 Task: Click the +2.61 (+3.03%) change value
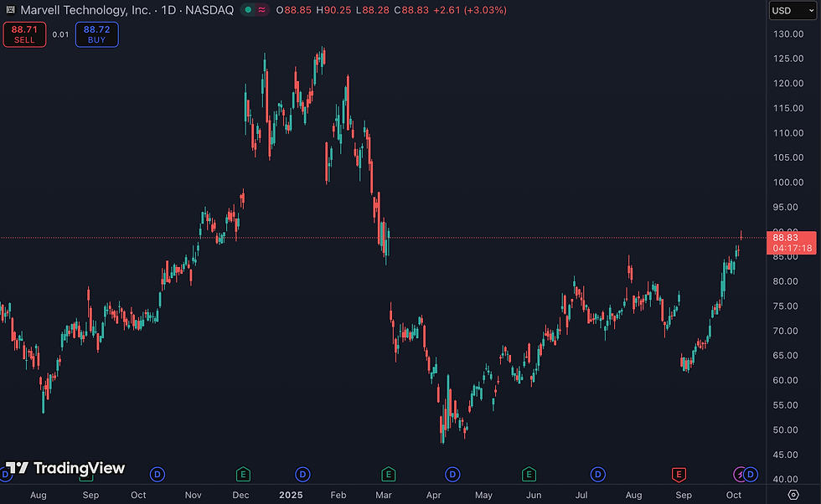click(470, 10)
